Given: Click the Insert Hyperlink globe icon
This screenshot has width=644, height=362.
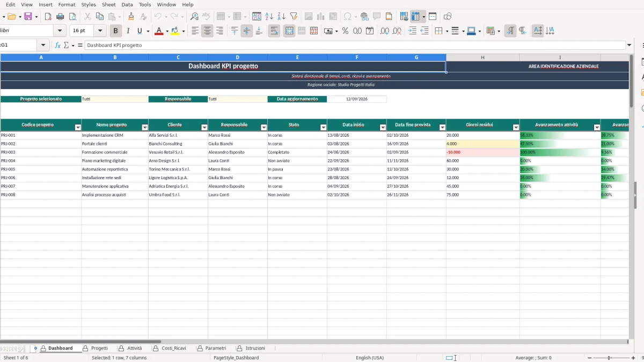Looking at the screenshot, I should pyautogui.click(x=364, y=17).
